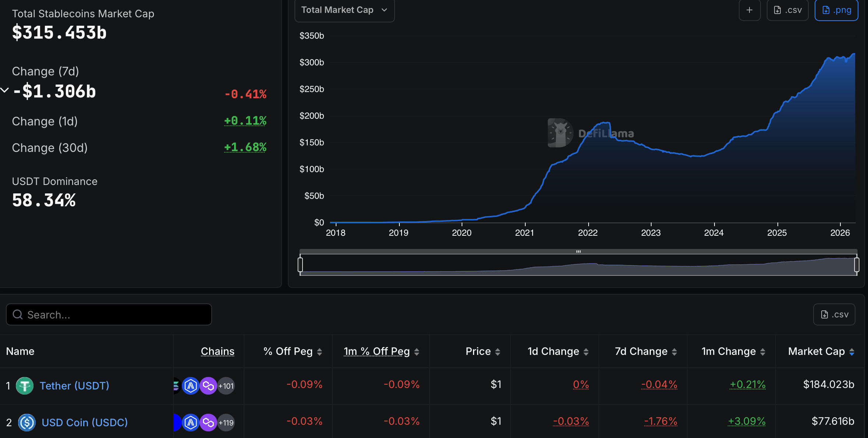Image resolution: width=868 pixels, height=438 pixels.
Task: Click the left handle of the timeline range slider
Action: (x=301, y=264)
